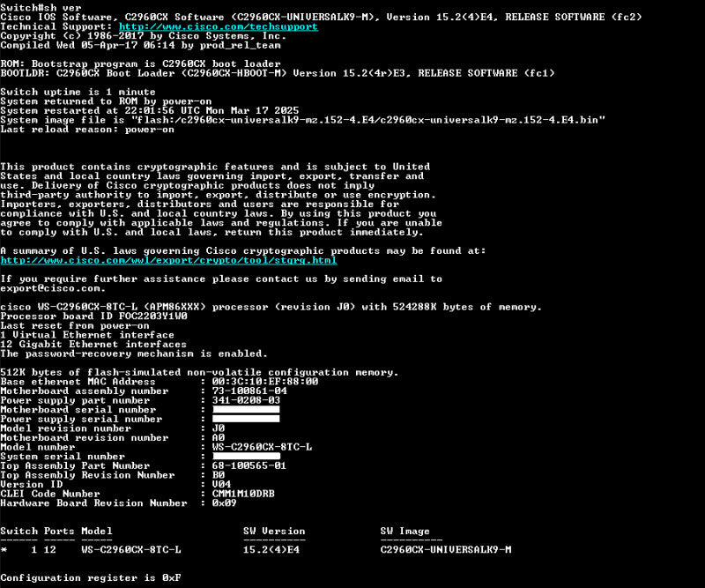The height and width of the screenshot is (588, 705).
Task: Click the 'Copyright (c) 1986-2017 by Cisco Systems' line
Action: (144, 36)
